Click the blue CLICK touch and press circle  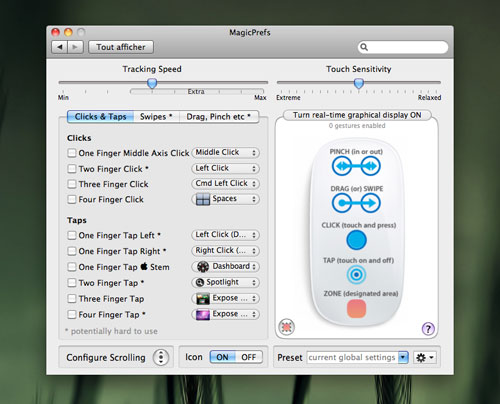click(356, 240)
